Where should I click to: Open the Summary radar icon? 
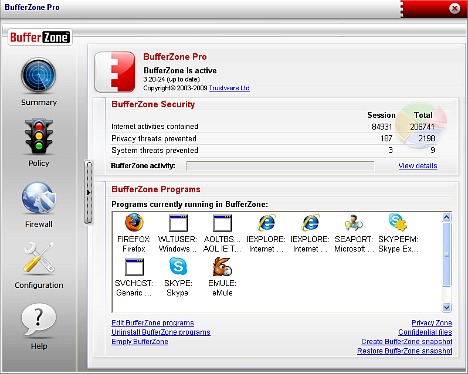[x=39, y=76]
